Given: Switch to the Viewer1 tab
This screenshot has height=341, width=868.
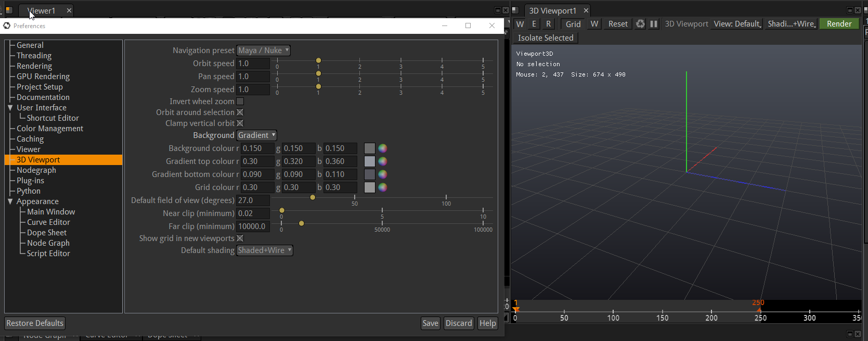Looking at the screenshot, I should coord(41,10).
